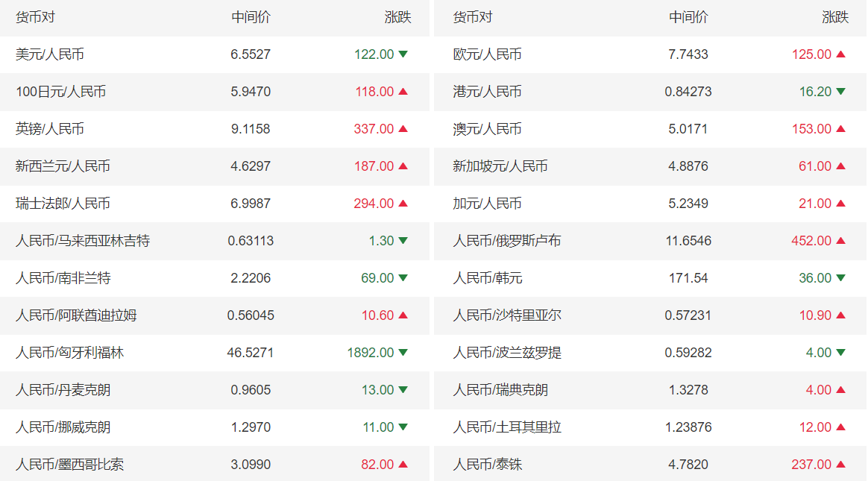Select the 美元/人民币 currency pair
The image size is (868, 481).
pyautogui.click(x=50, y=54)
